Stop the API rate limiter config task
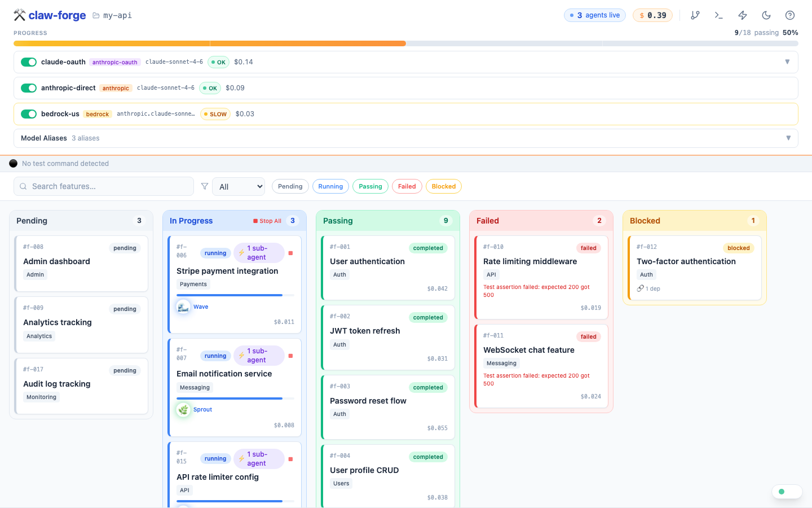This screenshot has width=812, height=508. [290, 459]
